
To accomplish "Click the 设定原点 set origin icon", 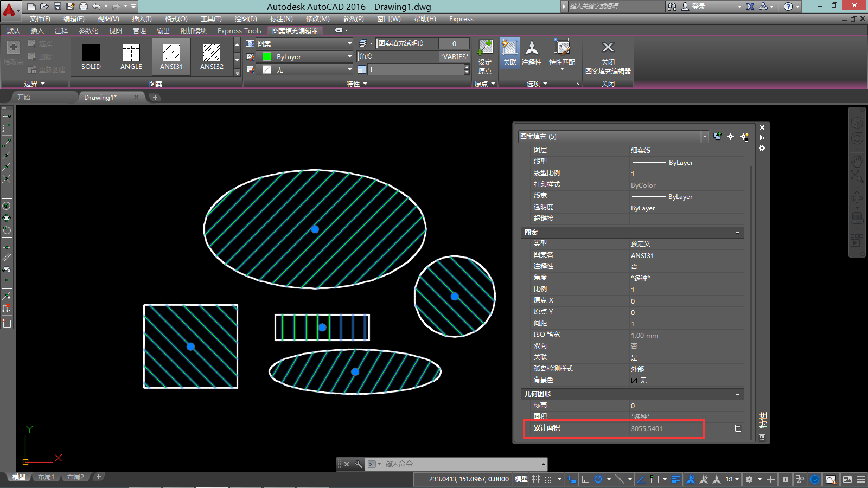I will (484, 57).
